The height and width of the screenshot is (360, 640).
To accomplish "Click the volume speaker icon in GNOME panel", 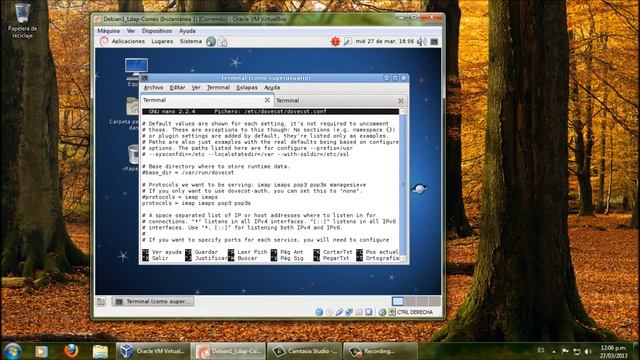I will [x=422, y=42].
